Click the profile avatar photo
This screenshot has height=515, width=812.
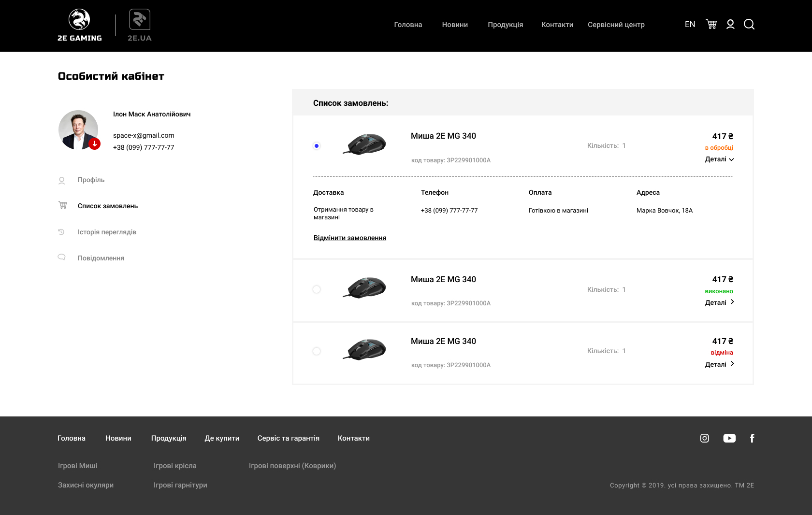tap(78, 129)
